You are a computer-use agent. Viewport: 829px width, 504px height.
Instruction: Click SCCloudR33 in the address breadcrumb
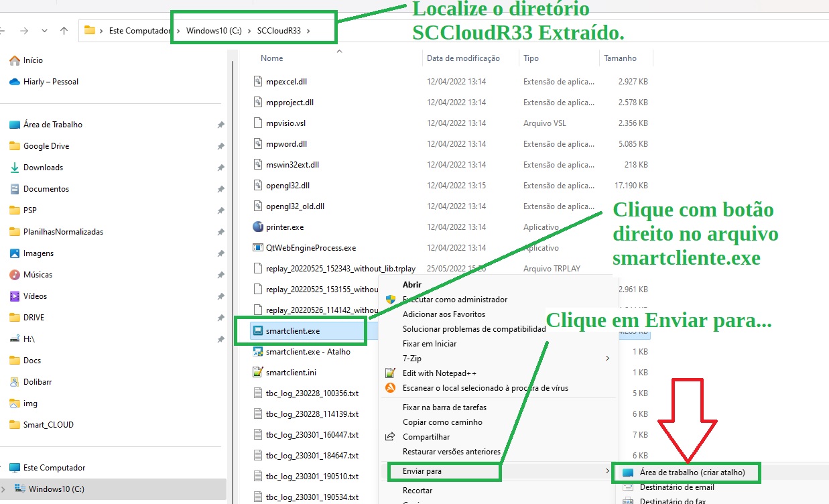[x=278, y=31]
